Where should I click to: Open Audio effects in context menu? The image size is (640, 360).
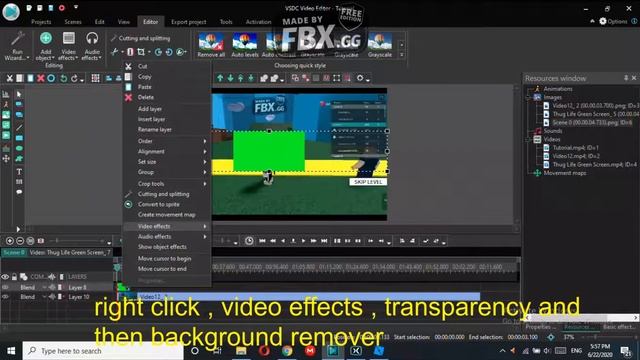pos(167,236)
